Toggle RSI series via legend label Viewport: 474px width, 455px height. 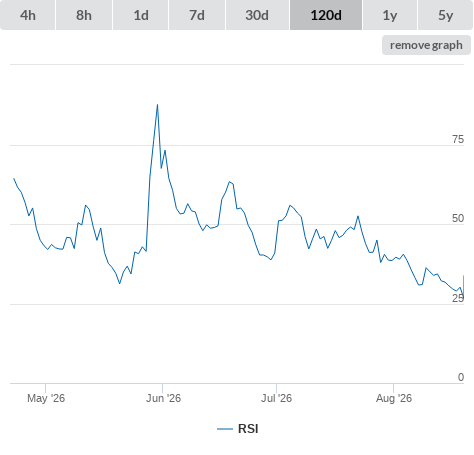248,429
